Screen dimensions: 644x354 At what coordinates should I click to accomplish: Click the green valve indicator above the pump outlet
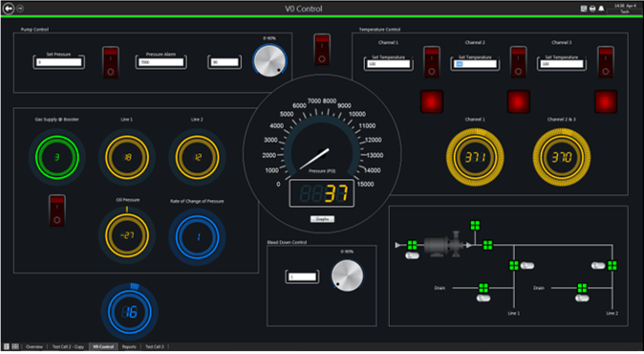[475, 225]
